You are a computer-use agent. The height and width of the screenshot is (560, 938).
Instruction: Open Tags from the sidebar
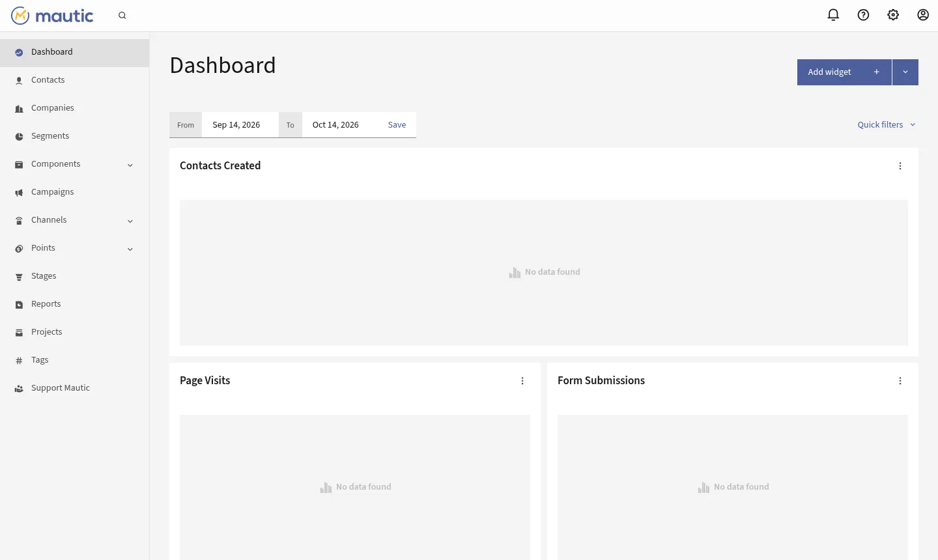coord(74,360)
